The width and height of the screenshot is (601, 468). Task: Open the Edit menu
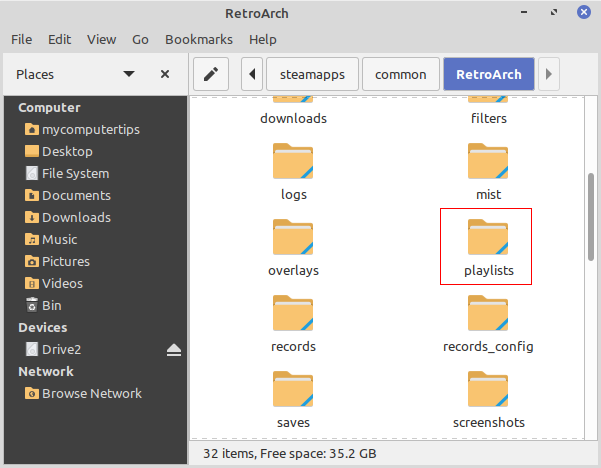pos(59,39)
